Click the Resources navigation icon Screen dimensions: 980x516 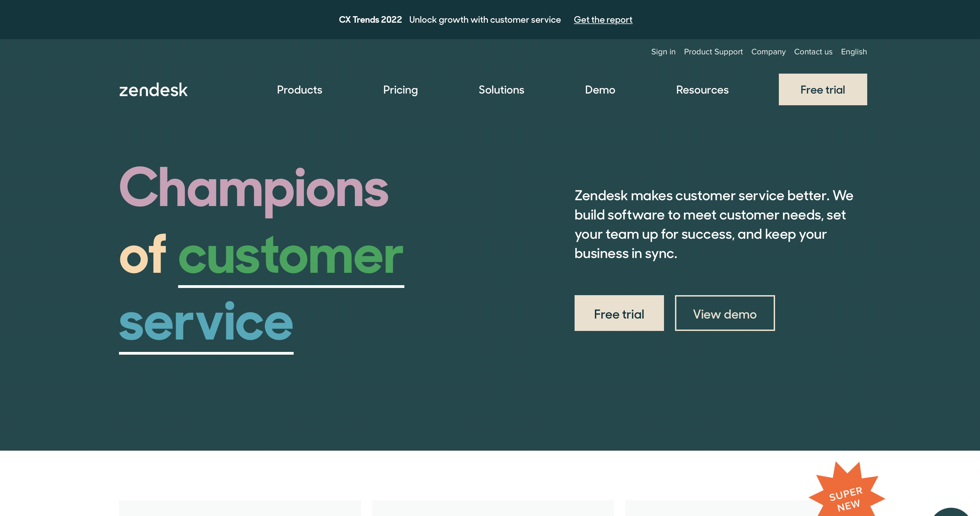tap(702, 89)
